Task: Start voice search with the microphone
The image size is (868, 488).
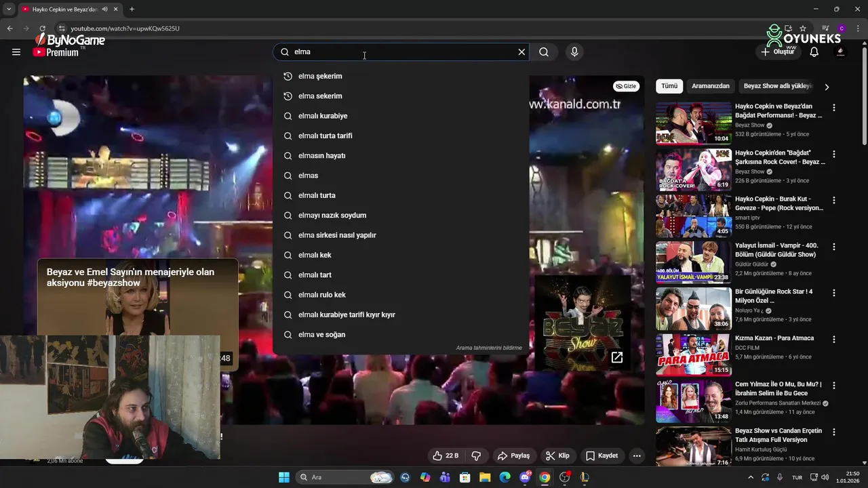Action: pyautogui.click(x=574, y=52)
